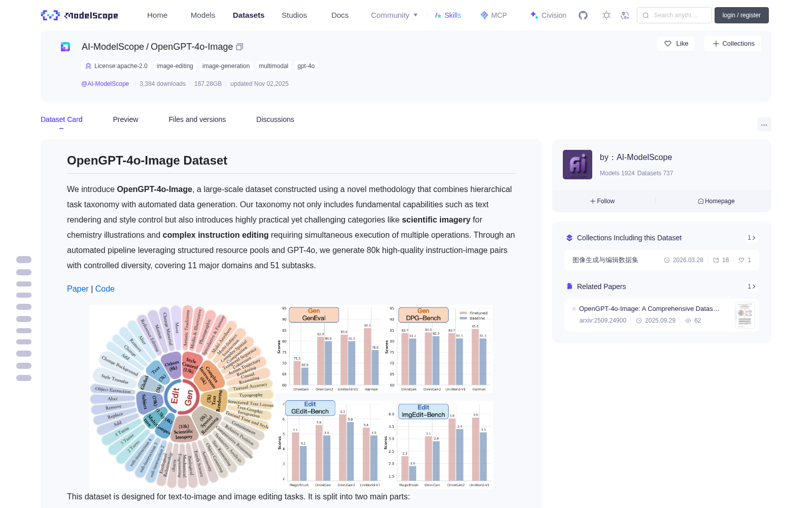Screen dimensions: 812x508
Task: Click the heart icon on collection row
Action: tap(741, 260)
